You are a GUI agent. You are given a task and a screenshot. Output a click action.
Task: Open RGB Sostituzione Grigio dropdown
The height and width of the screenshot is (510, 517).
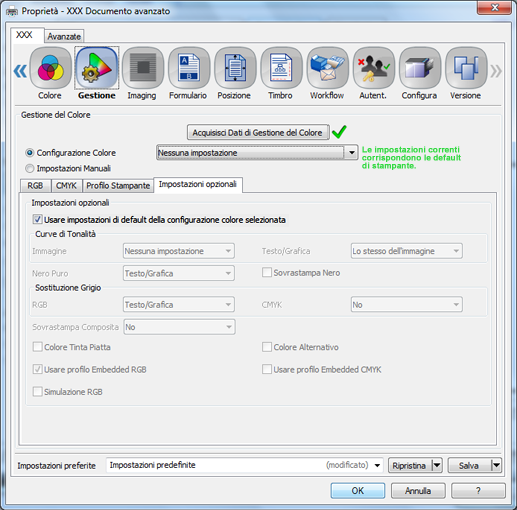(179, 305)
